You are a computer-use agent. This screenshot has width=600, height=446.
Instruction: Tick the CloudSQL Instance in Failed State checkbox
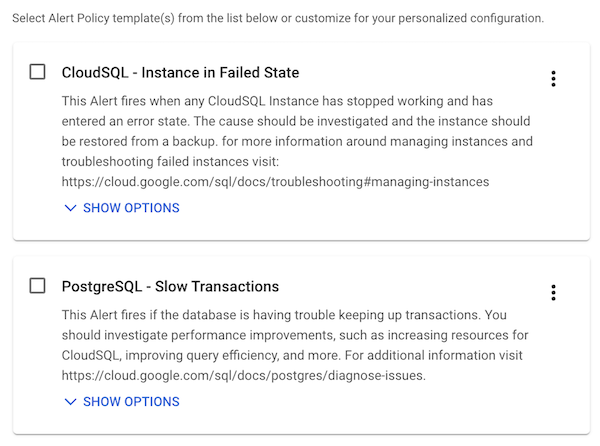tap(38, 72)
